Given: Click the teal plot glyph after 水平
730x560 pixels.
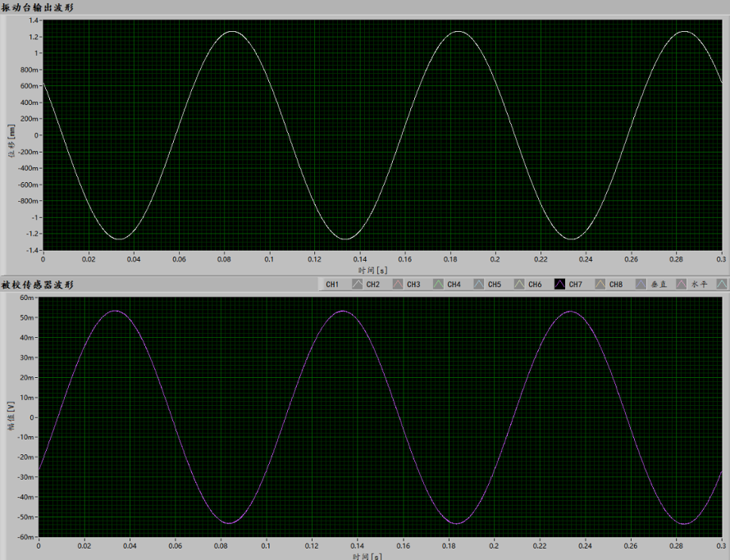Looking at the screenshot, I should point(722,284).
